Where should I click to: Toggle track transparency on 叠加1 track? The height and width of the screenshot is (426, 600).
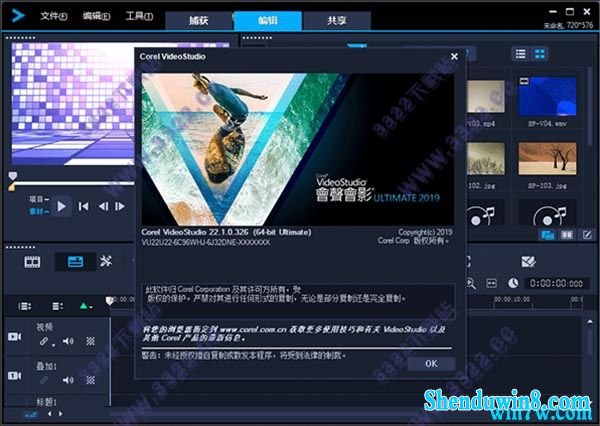tap(90, 380)
